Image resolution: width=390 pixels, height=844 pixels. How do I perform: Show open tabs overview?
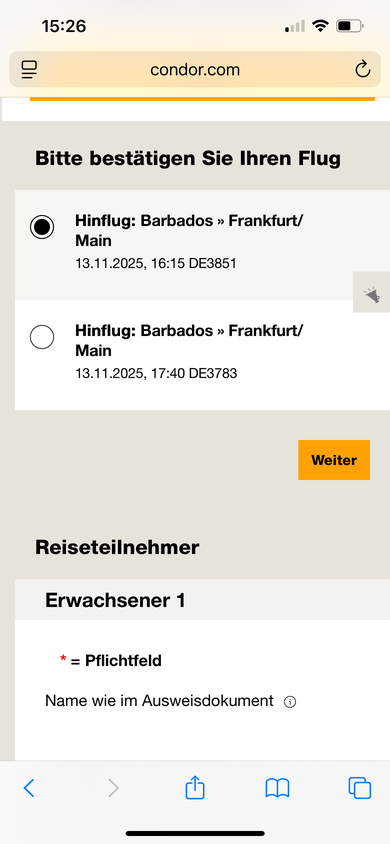point(360,788)
